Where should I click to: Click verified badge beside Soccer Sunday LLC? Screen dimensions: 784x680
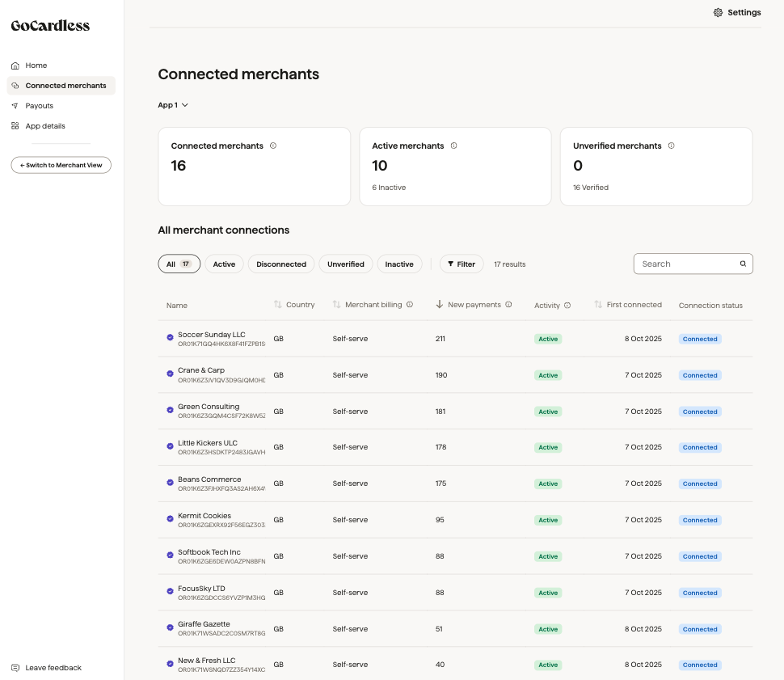[170, 337]
